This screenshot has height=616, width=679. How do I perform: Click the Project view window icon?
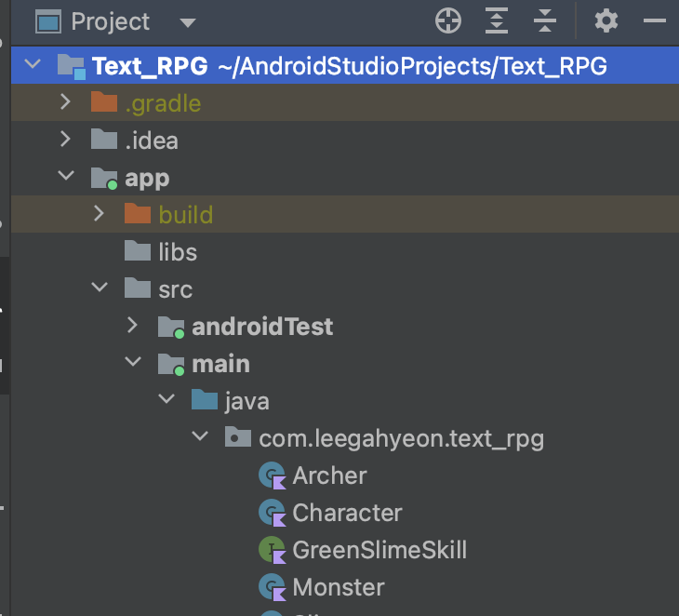[x=47, y=21]
